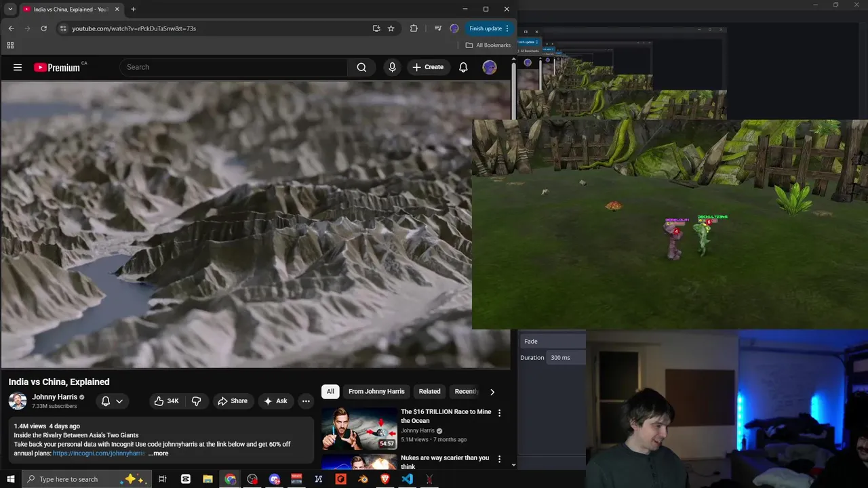Close the India vs China tab
The height and width of the screenshot is (488, 868).
[x=117, y=9]
